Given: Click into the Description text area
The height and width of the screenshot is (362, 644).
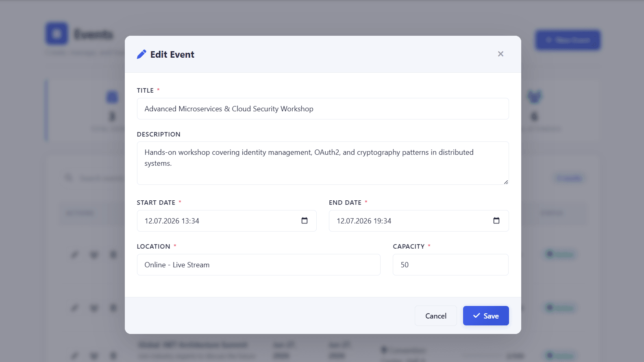Looking at the screenshot, I should click(323, 163).
